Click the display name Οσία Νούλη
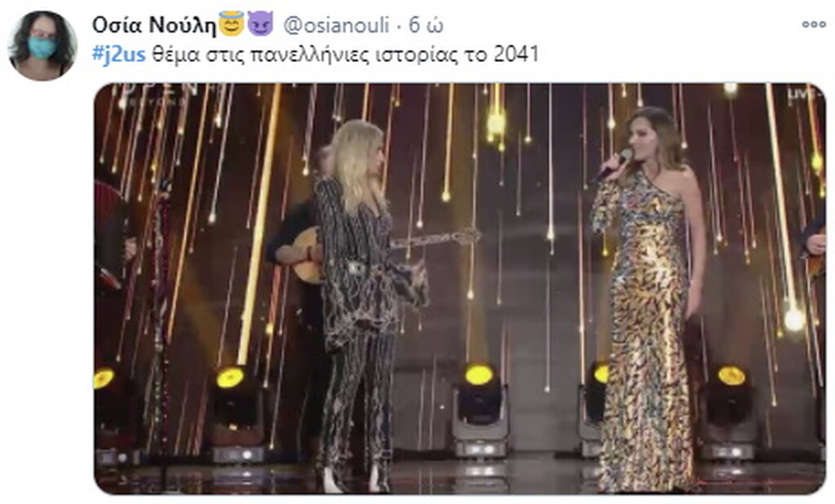835x504 pixels. point(154,24)
